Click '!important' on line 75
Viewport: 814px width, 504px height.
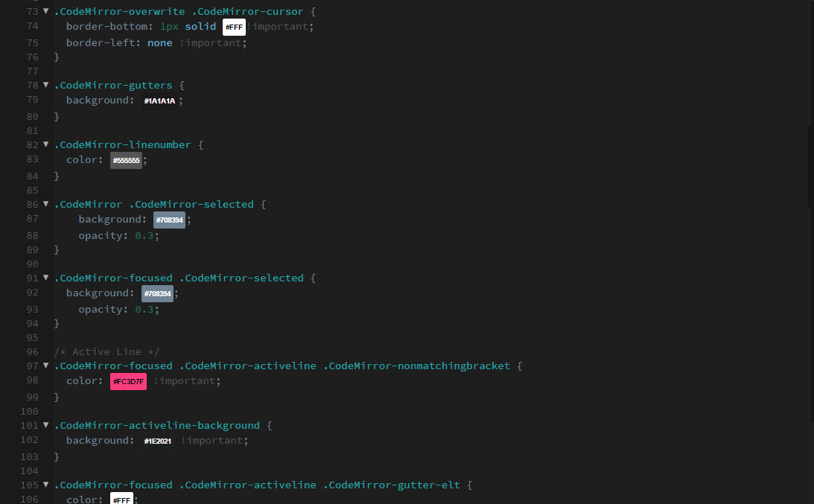point(210,43)
